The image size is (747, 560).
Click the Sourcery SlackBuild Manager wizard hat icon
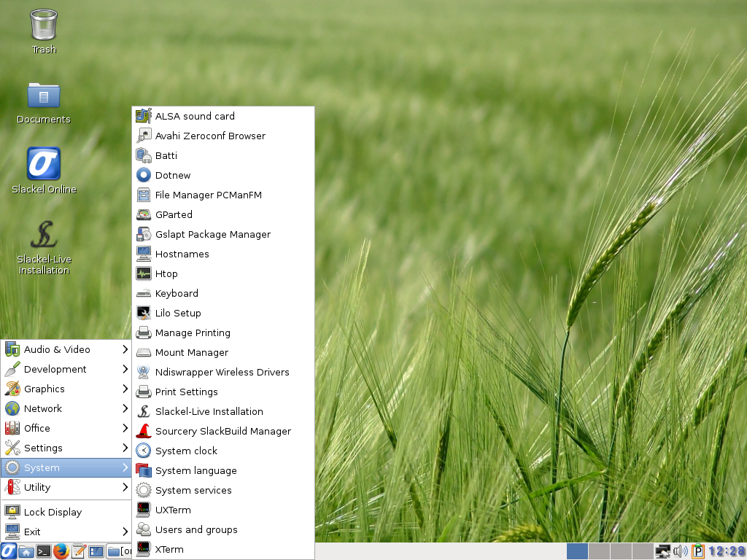(144, 431)
